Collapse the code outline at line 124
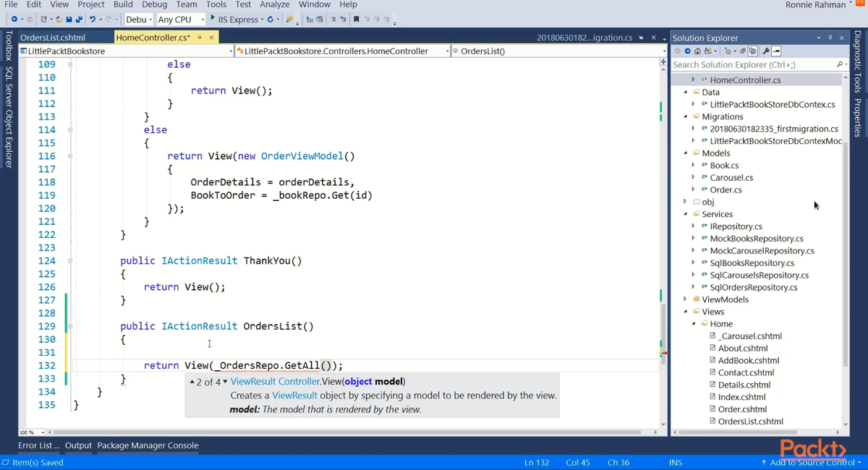Screen dimensions: 868x470 [70, 260]
